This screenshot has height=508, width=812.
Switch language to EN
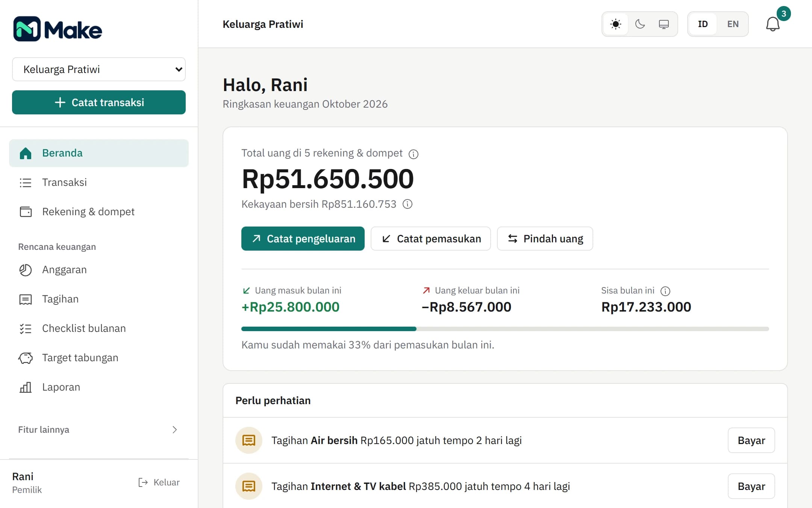(x=733, y=24)
